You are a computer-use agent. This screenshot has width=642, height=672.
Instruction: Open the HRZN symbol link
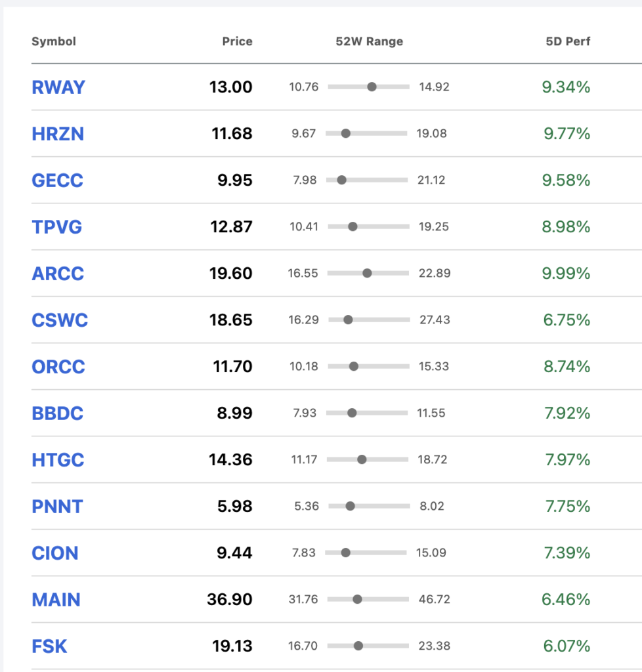[58, 134]
